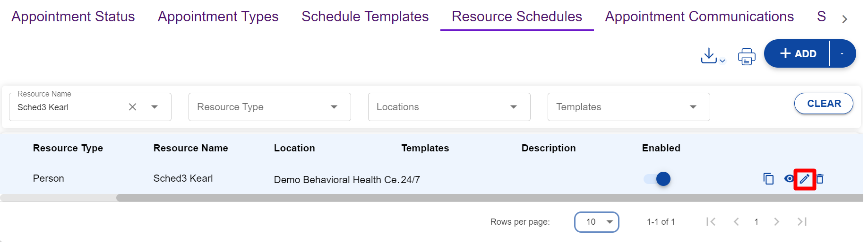
Task: Open the Schedule Templates tab
Action: coord(365,17)
